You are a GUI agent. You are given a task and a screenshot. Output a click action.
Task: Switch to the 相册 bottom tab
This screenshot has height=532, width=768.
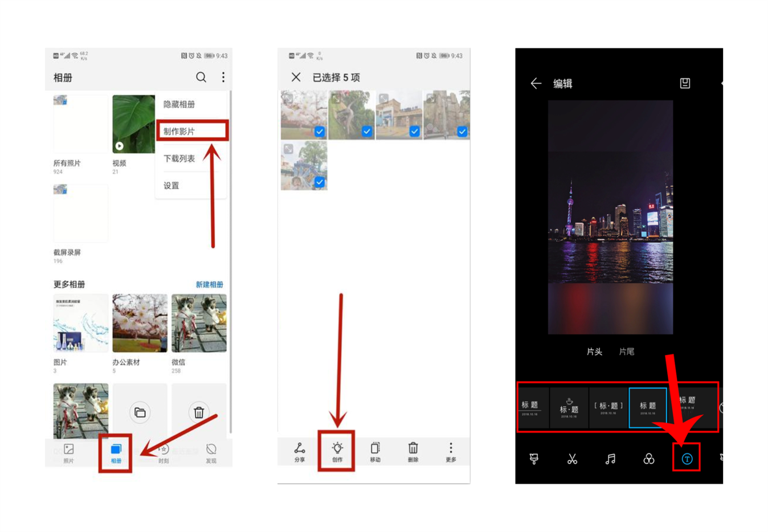[x=116, y=453]
